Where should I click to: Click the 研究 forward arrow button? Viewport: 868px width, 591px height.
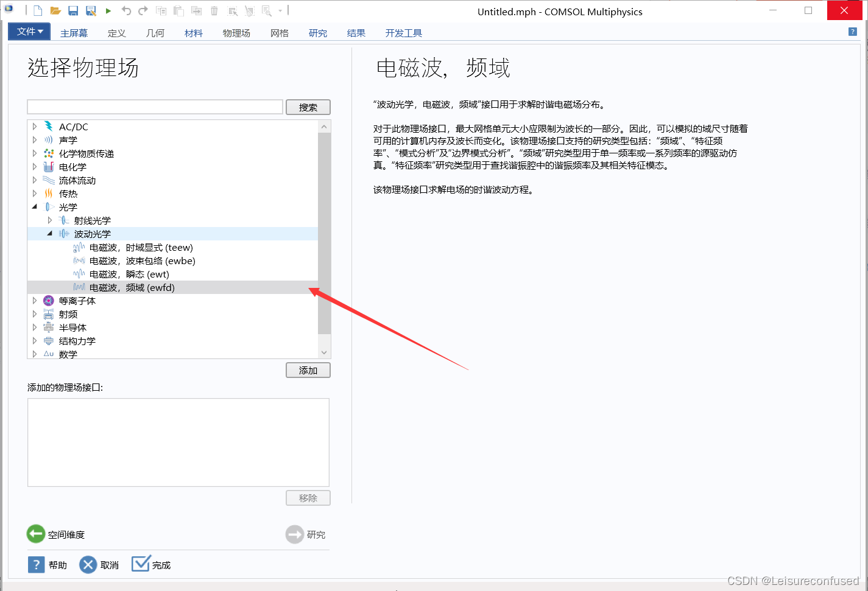[295, 534]
